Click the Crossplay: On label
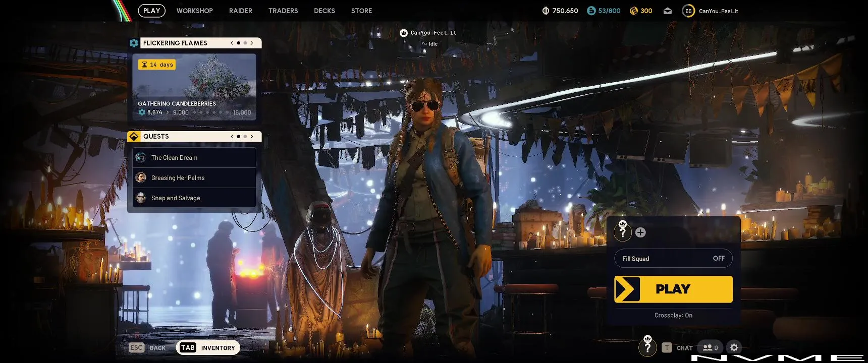868x363 pixels. pos(673,315)
